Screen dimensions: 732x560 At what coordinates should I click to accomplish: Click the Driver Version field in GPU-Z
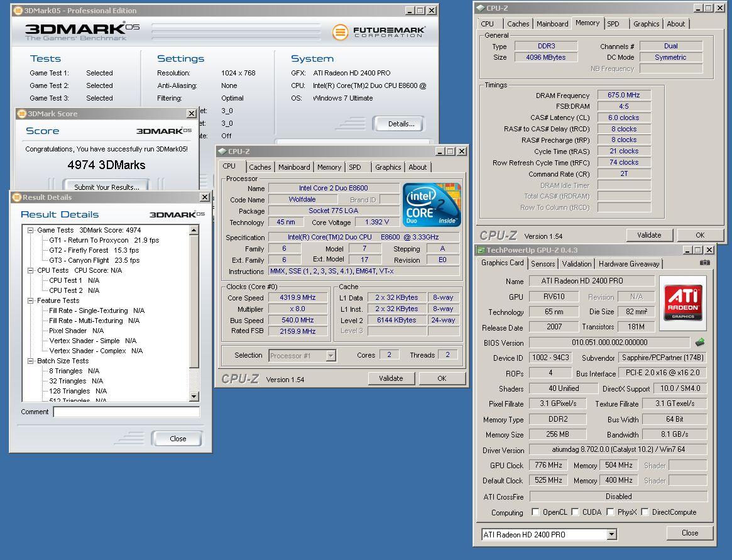618,450
